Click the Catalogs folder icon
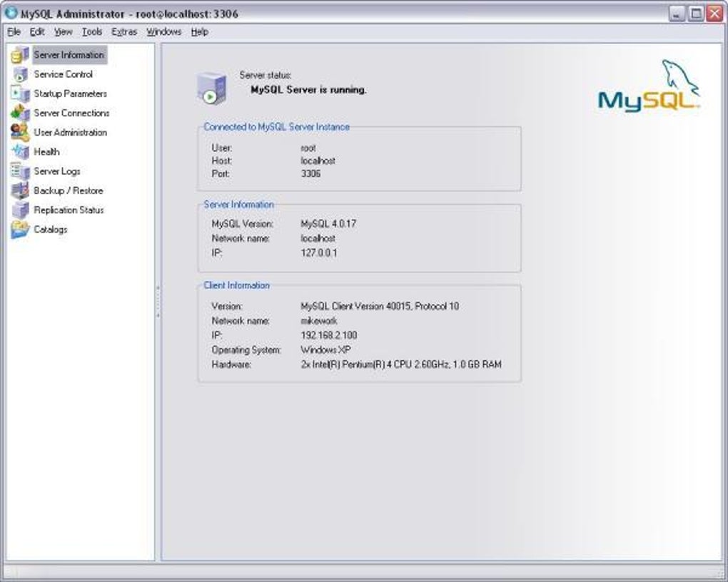This screenshot has height=582, width=728. point(20,230)
